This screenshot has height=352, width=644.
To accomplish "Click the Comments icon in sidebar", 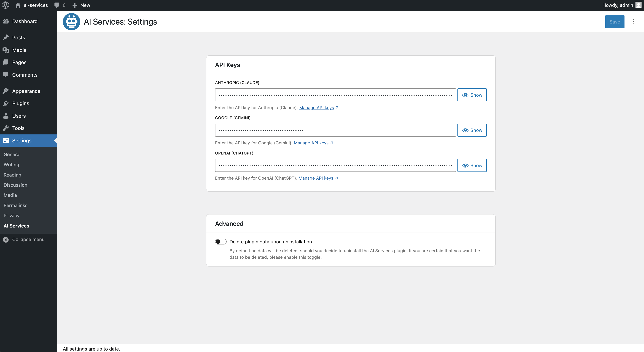I will pyautogui.click(x=6, y=75).
